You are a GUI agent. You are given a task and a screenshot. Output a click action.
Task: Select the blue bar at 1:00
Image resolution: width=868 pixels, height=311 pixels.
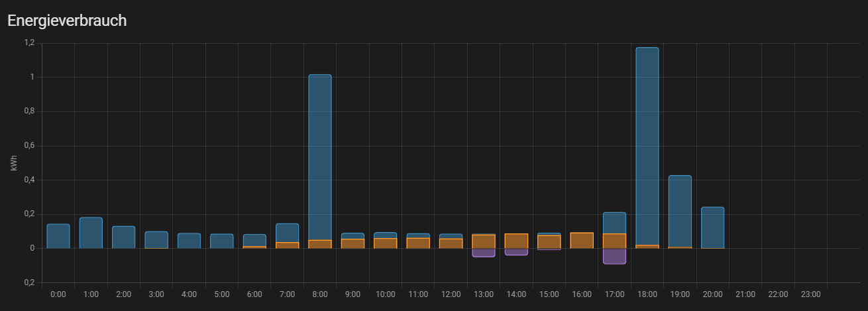pos(91,233)
